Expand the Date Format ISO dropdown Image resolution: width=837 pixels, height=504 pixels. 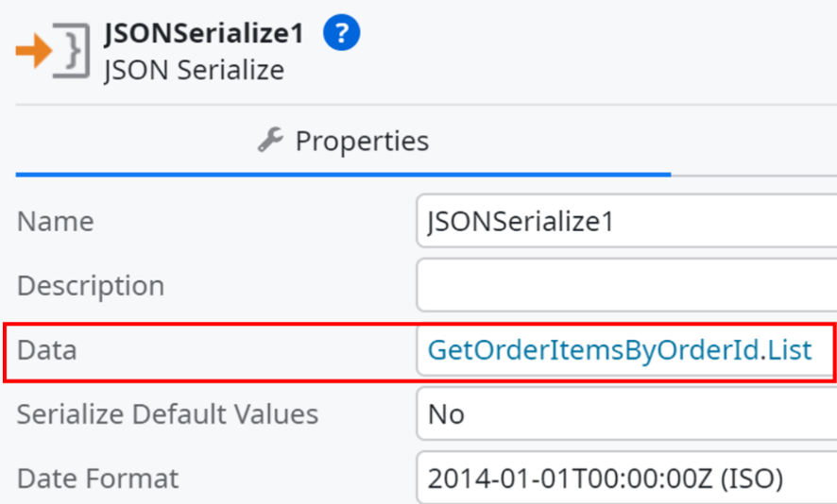click(626, 478)
